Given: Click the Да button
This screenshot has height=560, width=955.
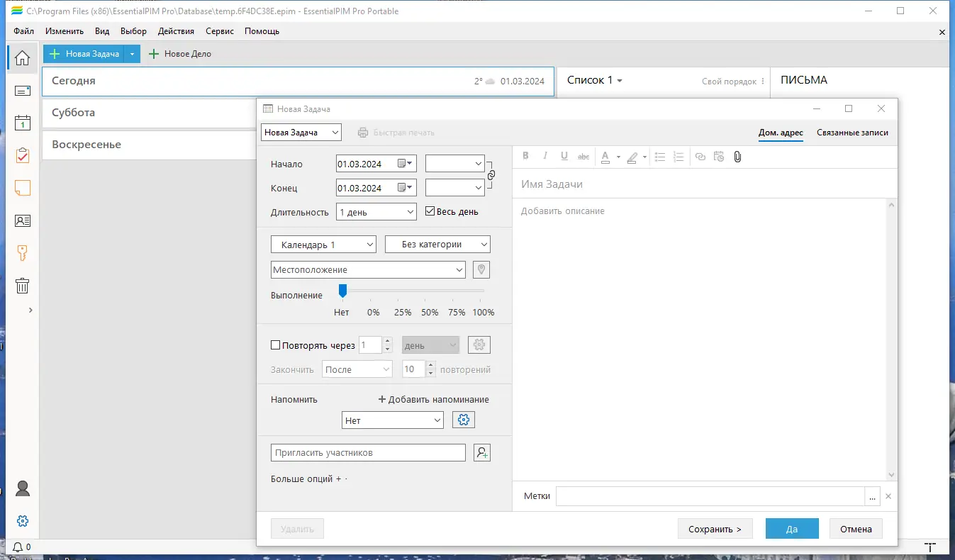Looking at the screenshot, I should click(x=792, y=529).
